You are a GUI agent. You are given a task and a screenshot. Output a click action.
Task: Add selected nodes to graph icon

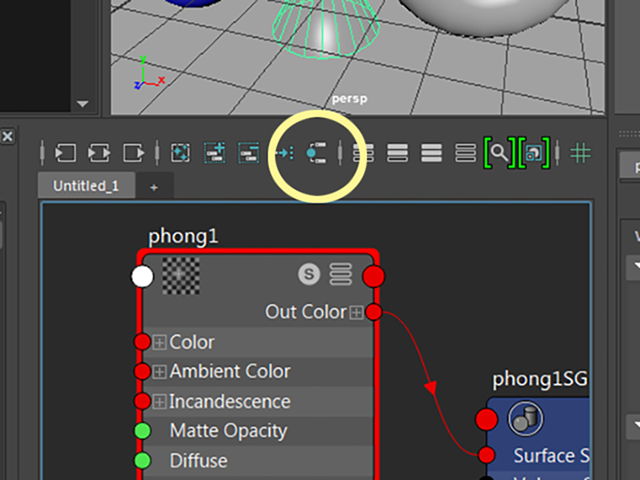pos(215,153)
